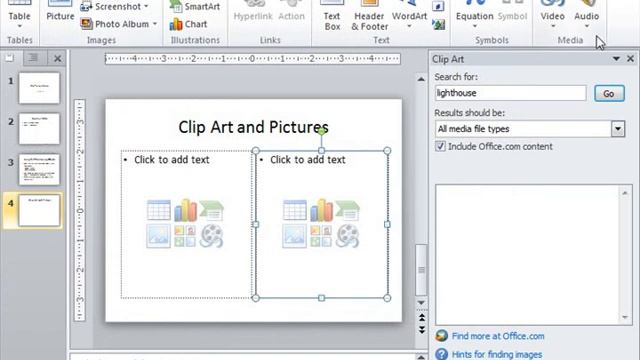Click Clip Art icon in right placeholder
The width and height of the screenshot is (640, 360).
(321, 236)
